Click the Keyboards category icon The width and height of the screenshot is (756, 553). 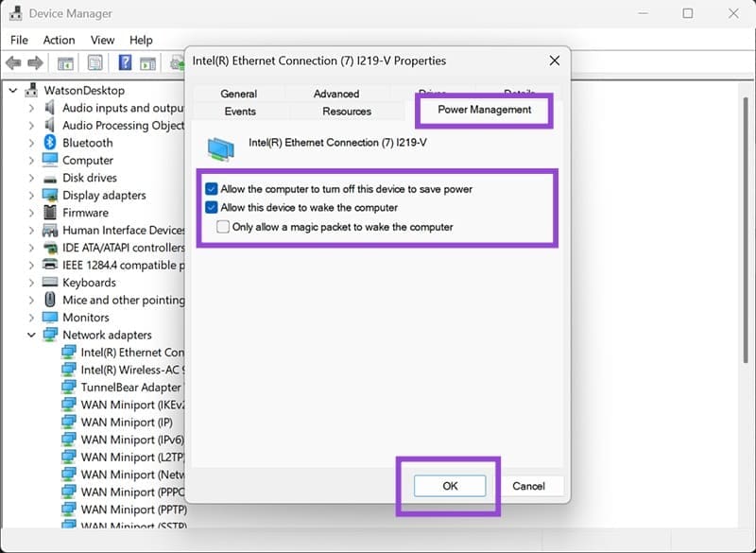click(x=50, y=282)
